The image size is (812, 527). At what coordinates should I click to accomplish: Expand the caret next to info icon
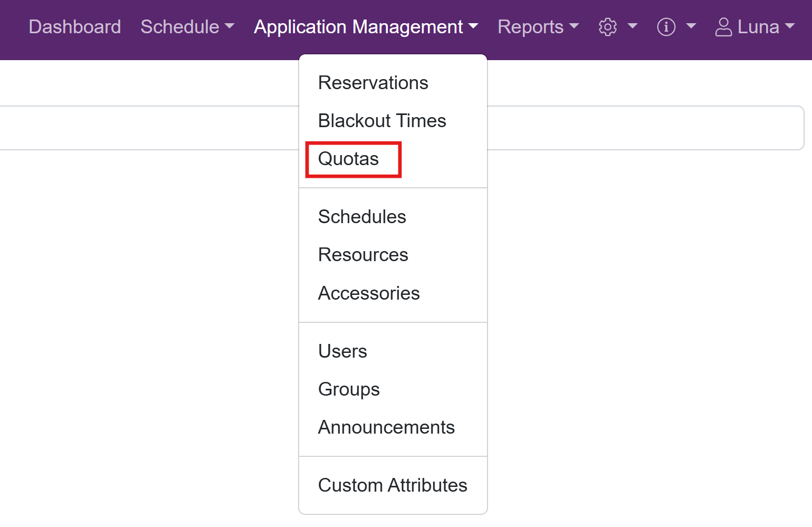691,26
